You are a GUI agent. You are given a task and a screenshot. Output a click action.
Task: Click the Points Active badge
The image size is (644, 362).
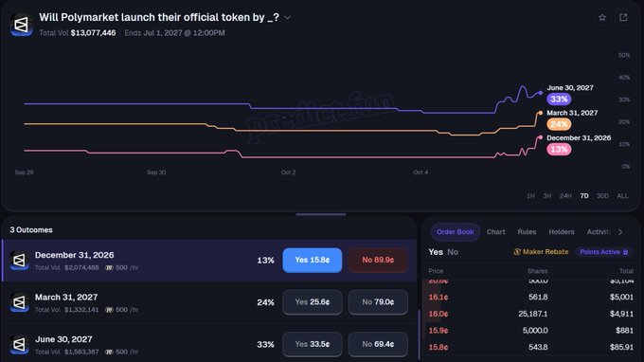tap(604, 252)
